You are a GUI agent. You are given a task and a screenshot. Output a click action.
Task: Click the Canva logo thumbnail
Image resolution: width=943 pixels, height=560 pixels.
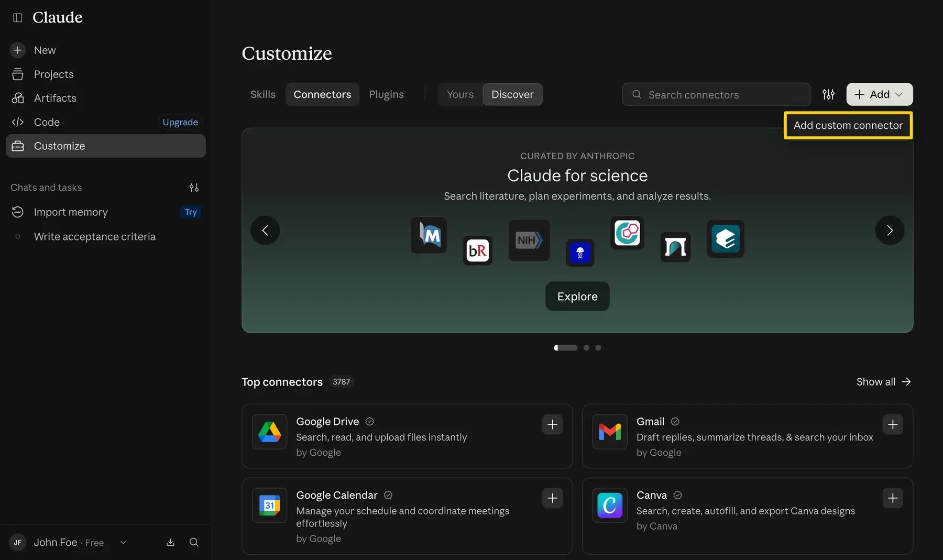point(610,506)
